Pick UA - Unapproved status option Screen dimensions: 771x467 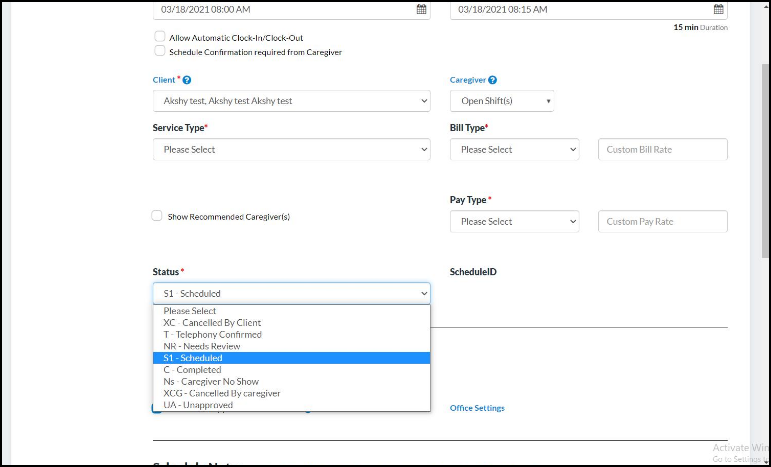pos(198,405)
